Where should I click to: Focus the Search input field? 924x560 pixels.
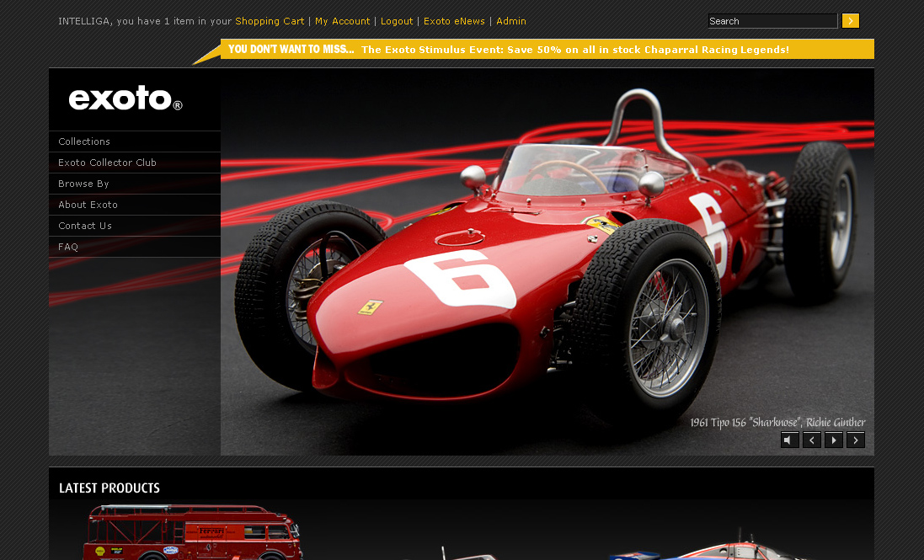coord(771,21)
